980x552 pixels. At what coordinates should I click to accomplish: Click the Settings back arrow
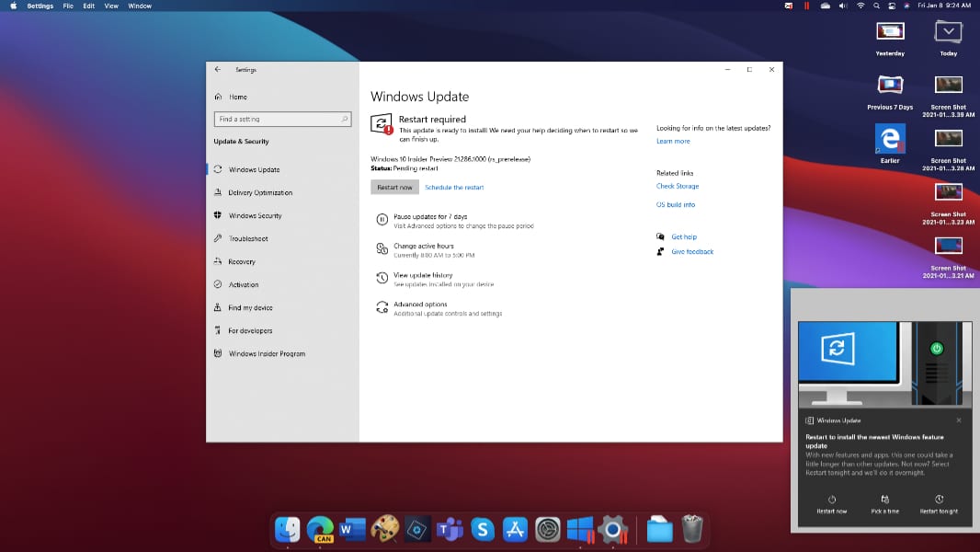[218, 70]
